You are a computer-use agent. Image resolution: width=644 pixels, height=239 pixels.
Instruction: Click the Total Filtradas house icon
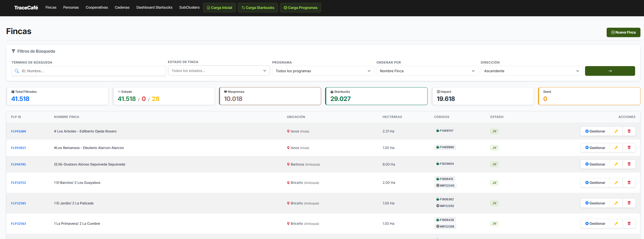[13, 92]
